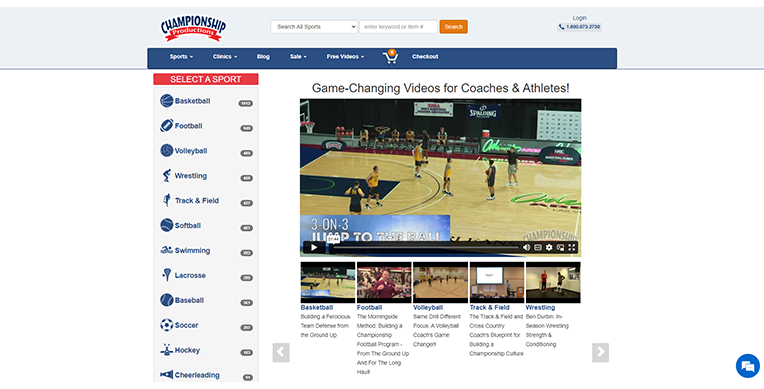Viewport: 764px width, 389px height.
Task: Open the Checkout menu item
Action: [425, 57]
